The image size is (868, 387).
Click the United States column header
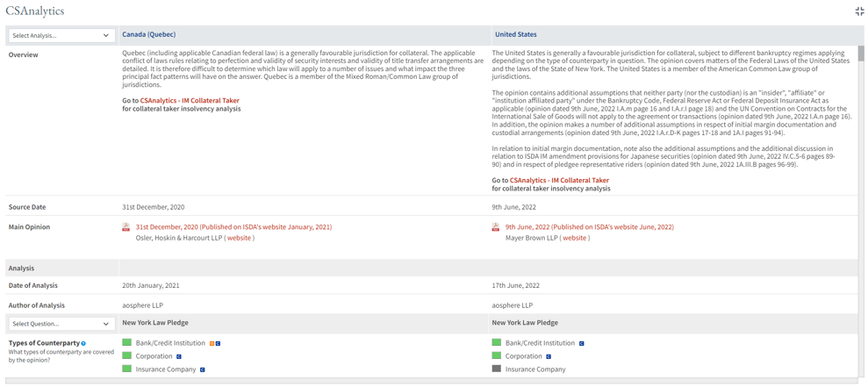tap(515, 35)
